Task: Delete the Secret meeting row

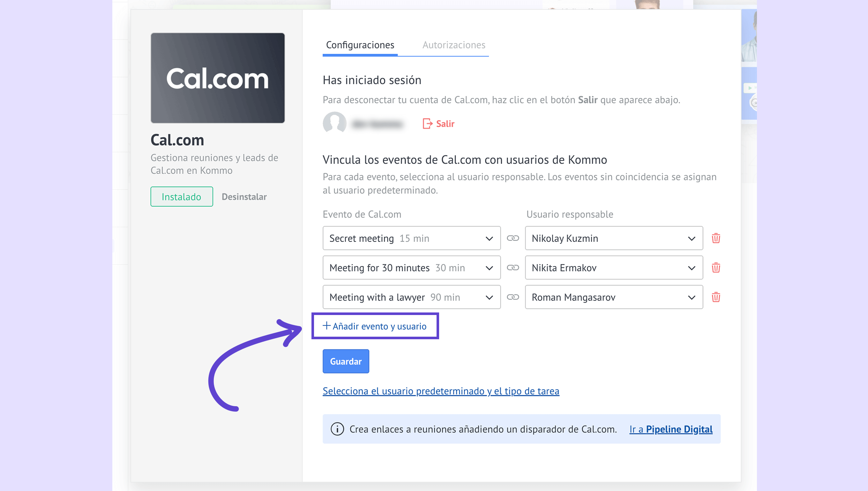Action: point(715,238)
